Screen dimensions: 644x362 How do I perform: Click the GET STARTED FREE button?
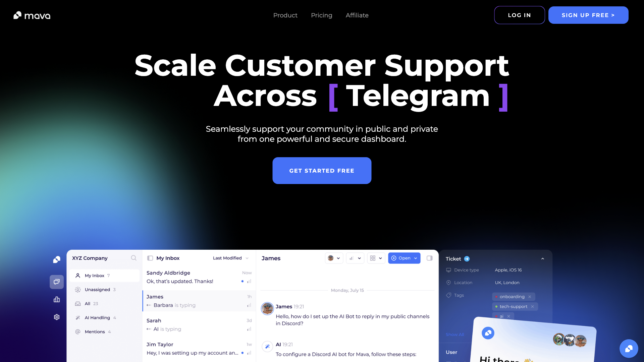(322, 170)
